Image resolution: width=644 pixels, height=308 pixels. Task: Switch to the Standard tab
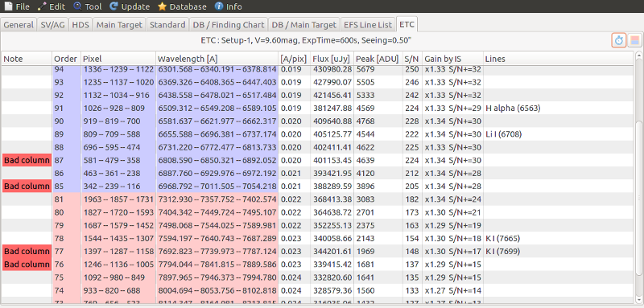(x=167, y=25)
